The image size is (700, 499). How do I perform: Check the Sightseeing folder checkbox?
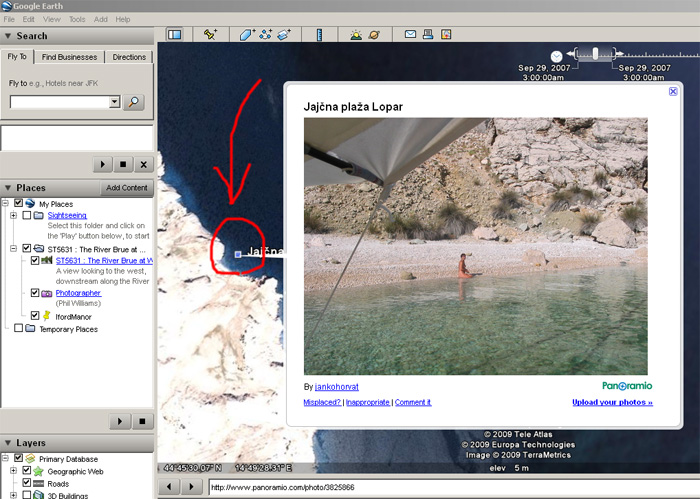click(27, 215)
